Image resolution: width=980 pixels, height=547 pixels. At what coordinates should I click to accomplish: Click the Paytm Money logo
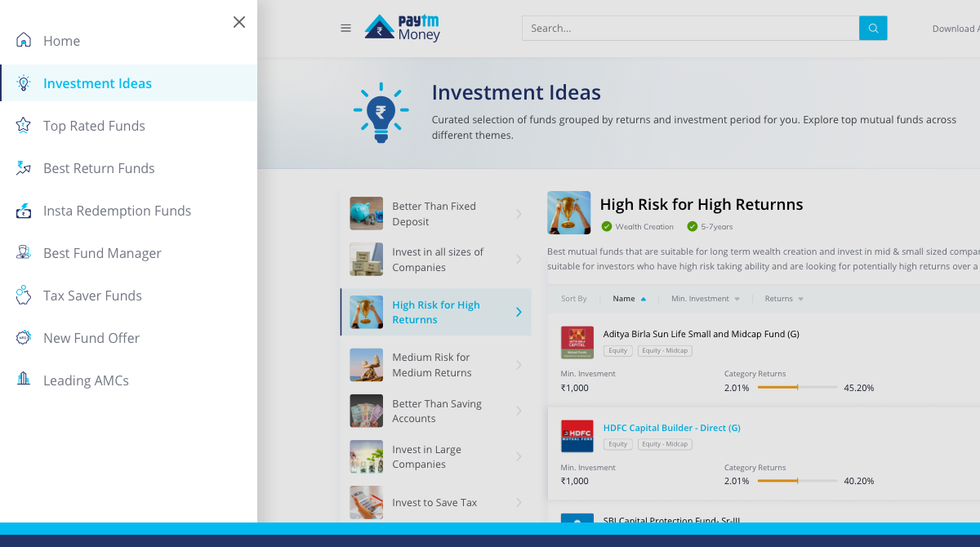tap(403, 28)
